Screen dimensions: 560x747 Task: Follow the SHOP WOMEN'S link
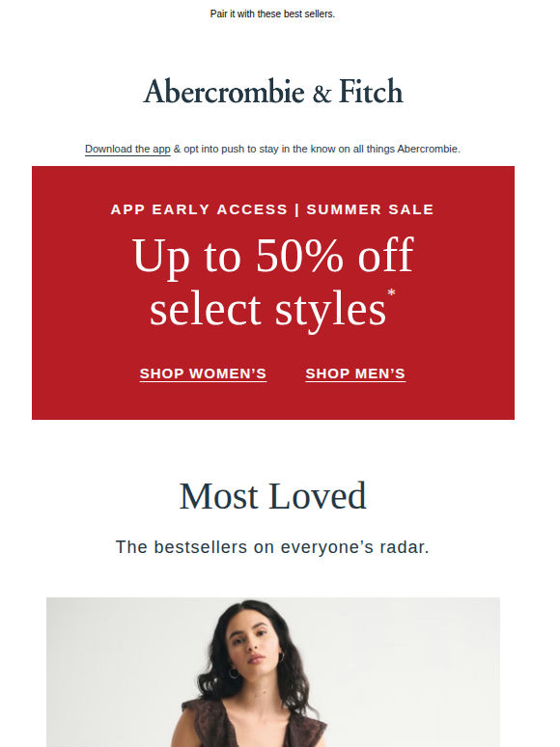[203, 373]
